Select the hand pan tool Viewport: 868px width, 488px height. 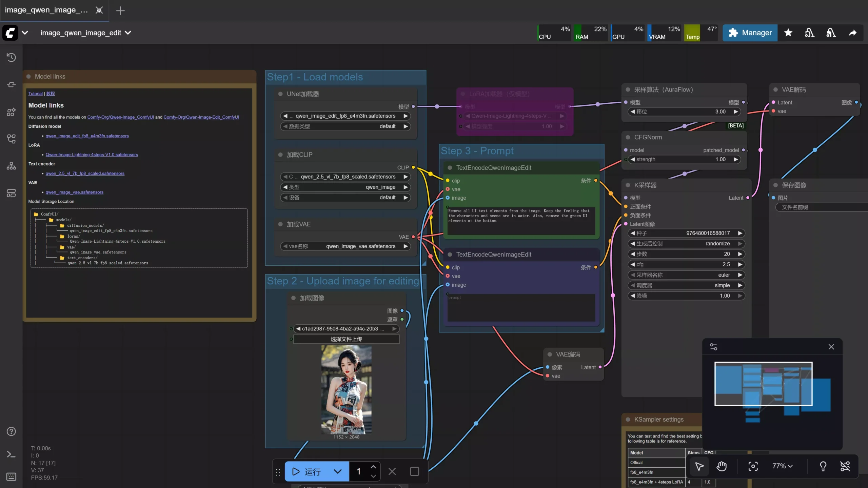click(x=721, y=466)
